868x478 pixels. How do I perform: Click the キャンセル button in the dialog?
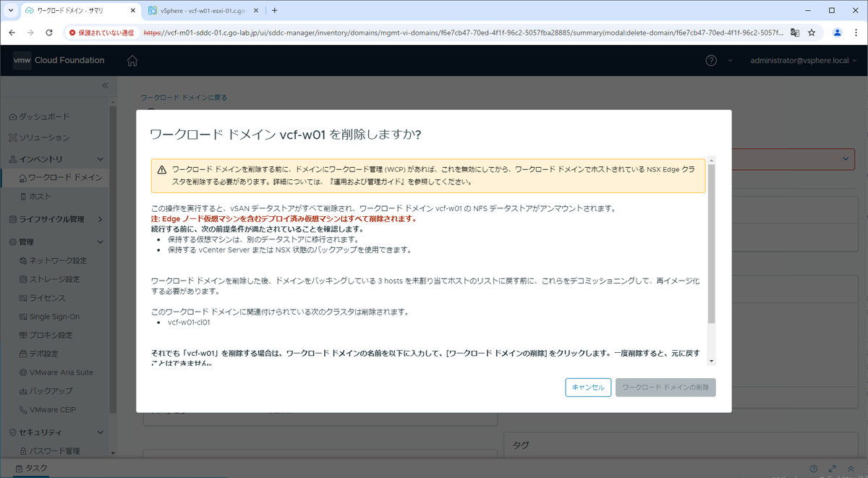pos(588,388)
